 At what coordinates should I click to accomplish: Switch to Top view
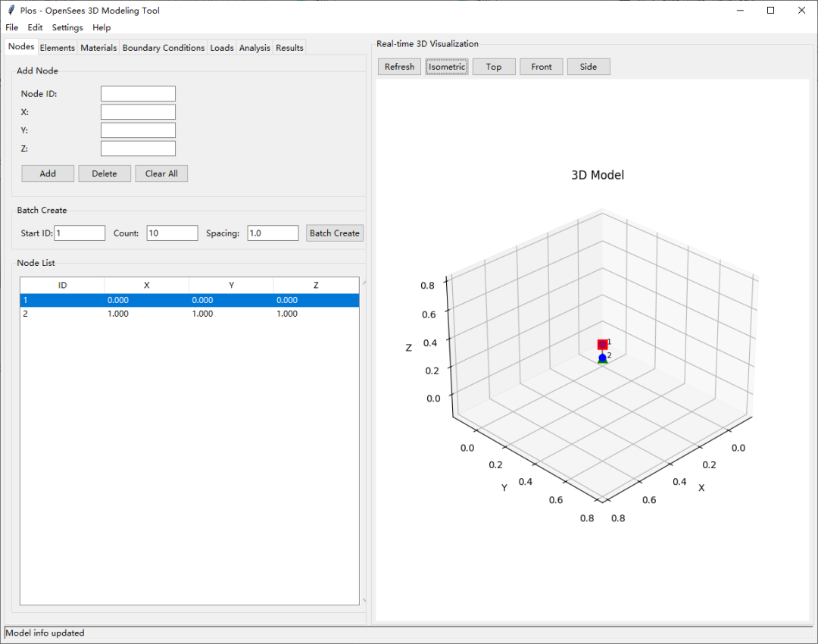pyautogui.click(x=494, y=67)
